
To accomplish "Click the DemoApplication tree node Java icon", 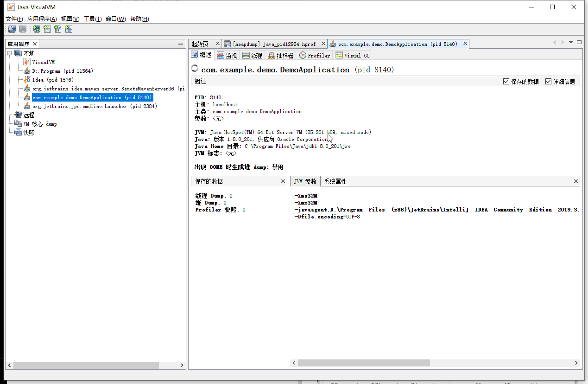I will point(27,97).
